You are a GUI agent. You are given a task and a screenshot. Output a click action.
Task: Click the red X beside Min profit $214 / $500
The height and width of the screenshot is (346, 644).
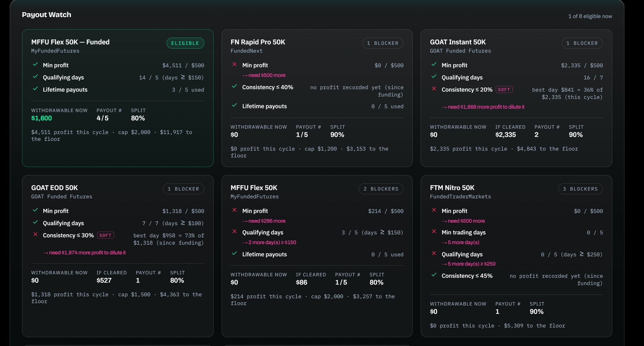point(234,211)
